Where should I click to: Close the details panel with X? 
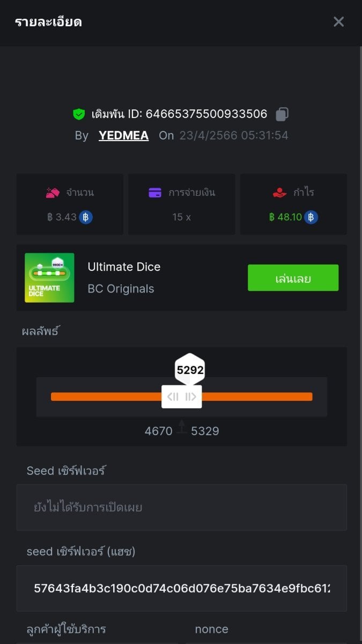pyautogui.click(x=338, y=22)
